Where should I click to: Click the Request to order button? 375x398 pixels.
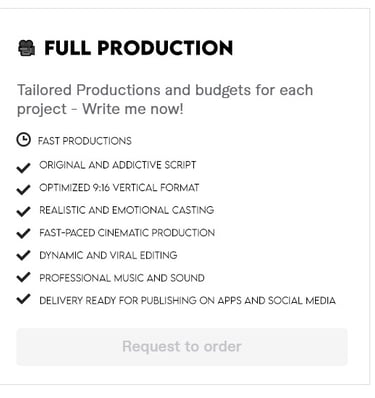click(x=182, y=347)
